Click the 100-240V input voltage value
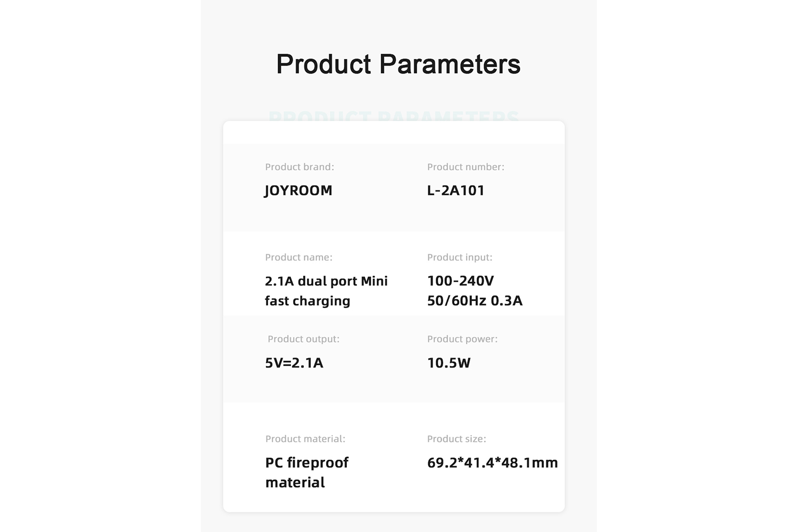 (x=461, y=281)
